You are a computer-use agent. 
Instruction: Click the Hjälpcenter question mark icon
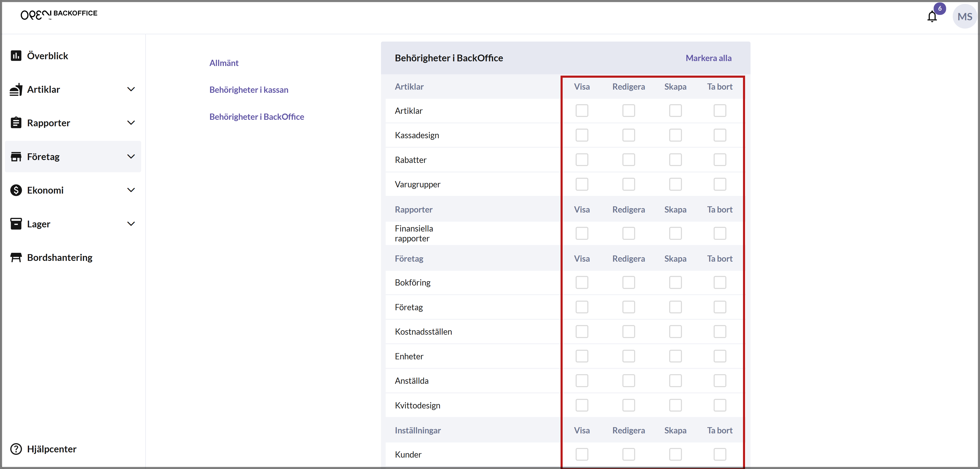coord(16,449)
